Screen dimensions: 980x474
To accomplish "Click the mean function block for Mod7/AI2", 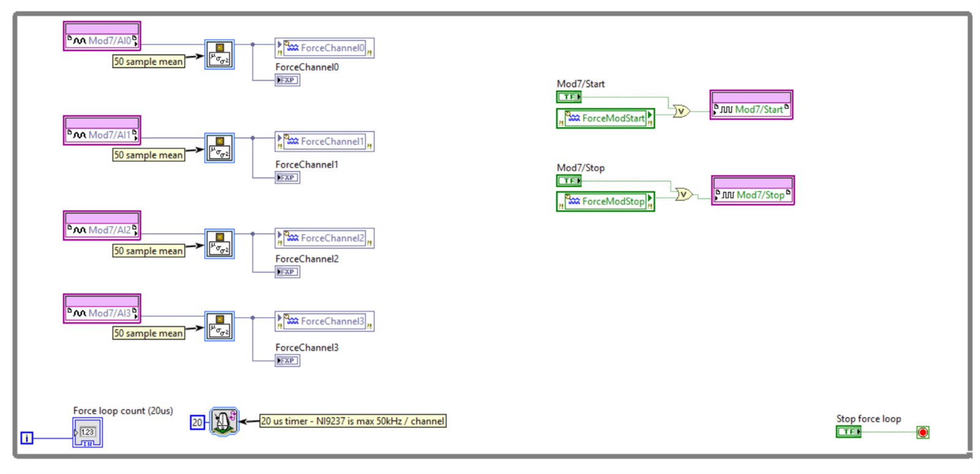I will tap(219, 244).
